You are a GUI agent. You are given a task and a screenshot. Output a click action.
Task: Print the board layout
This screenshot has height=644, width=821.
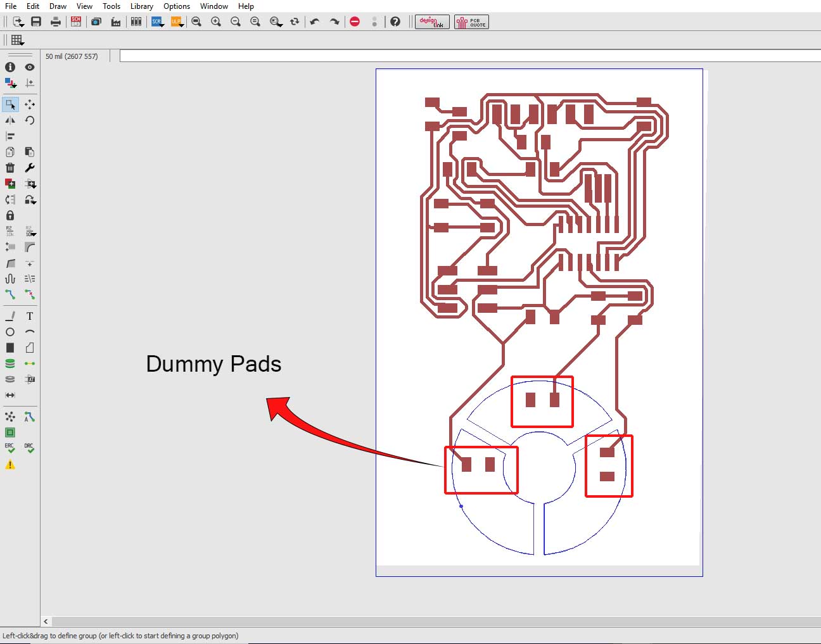tap(56, 22)
